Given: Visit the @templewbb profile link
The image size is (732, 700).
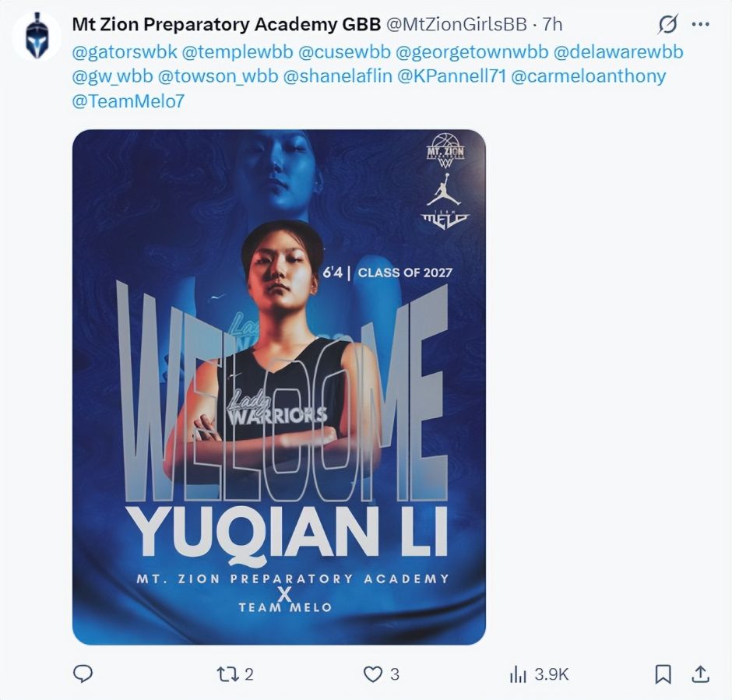Looking at the screenshot, I should [x=238, y=52].
